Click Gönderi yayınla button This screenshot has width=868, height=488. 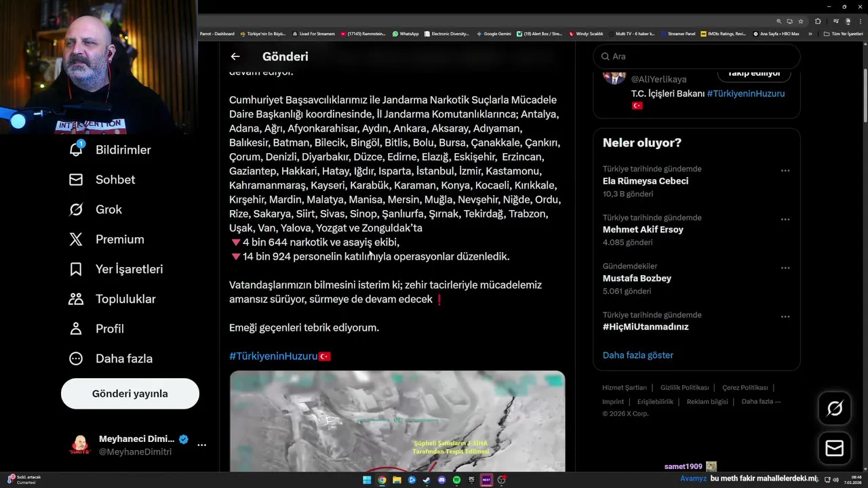(x=130, y=394)
